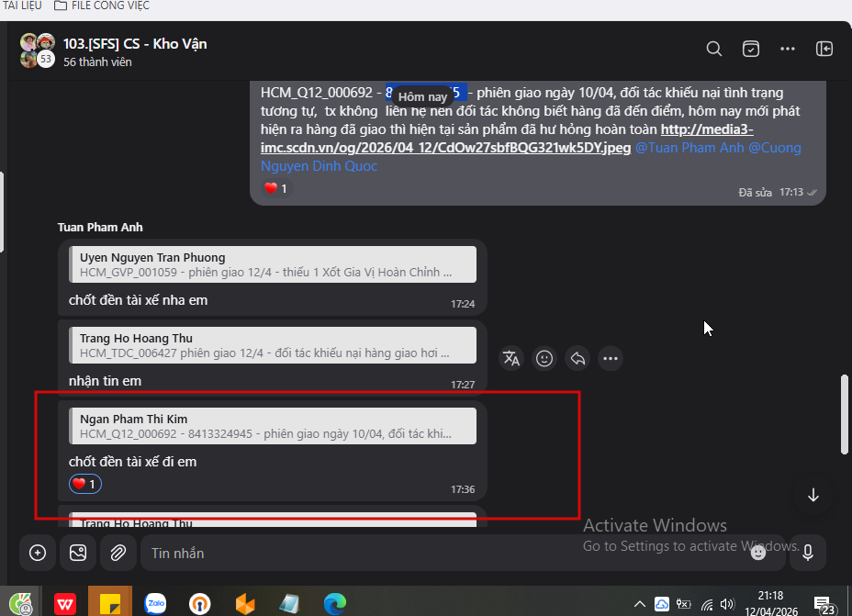Open Cốc Cốc browser icon in taskbar
Screen dimensions: 852x616
20,603
